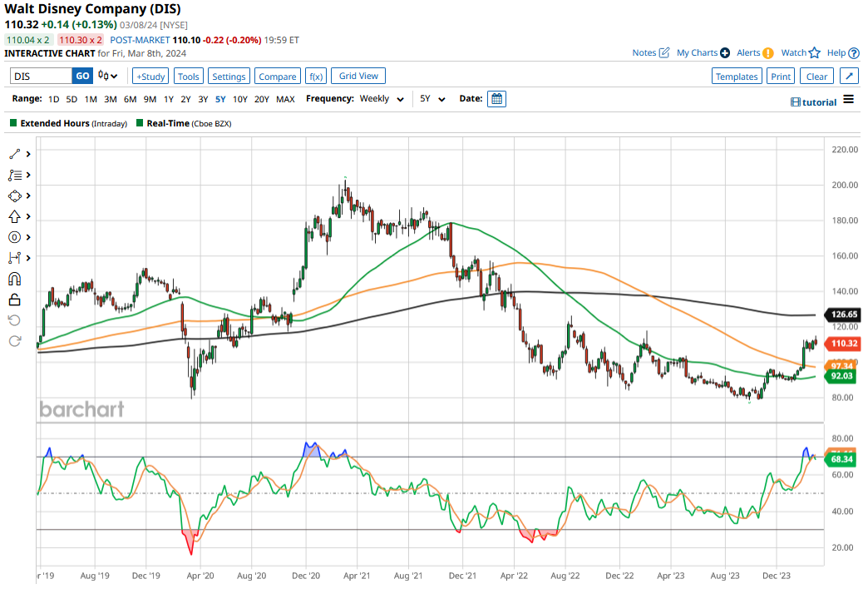The image size is (868, 589).
Task: Expand the 5Y period dropdown
Action: click(x=432, y=99)
